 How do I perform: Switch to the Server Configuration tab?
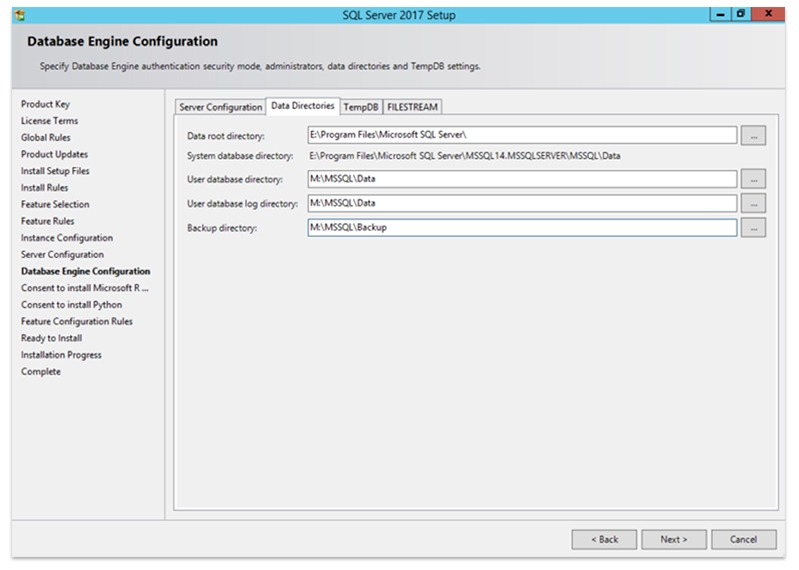(220, 107)
